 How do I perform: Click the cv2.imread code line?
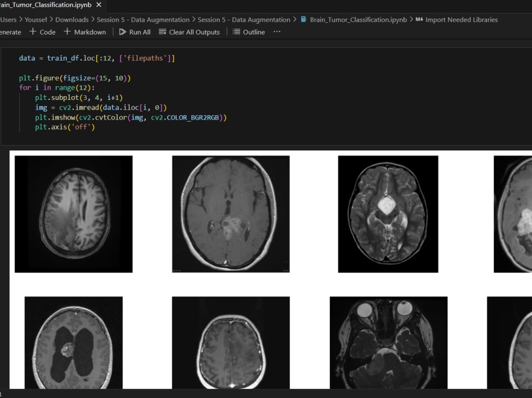pos(101,107)
